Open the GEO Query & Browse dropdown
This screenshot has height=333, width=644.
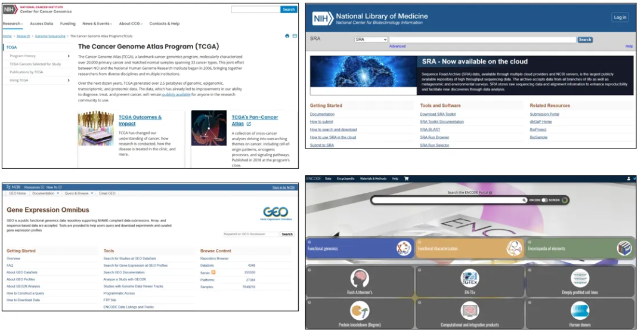tap(79, 193)
